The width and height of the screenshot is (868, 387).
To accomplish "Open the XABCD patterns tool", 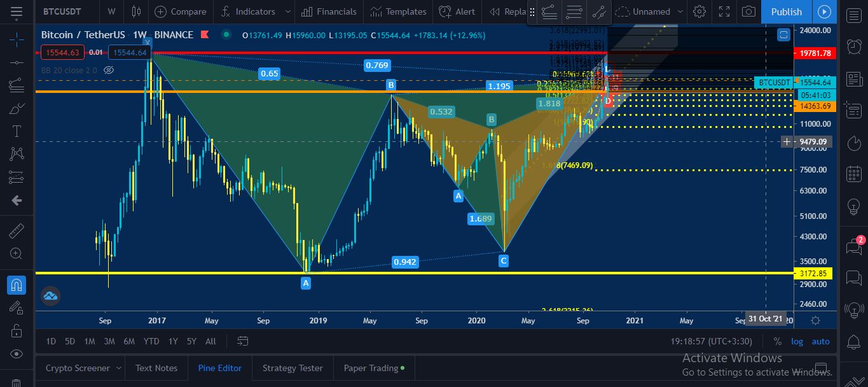I will click(17, 153).
